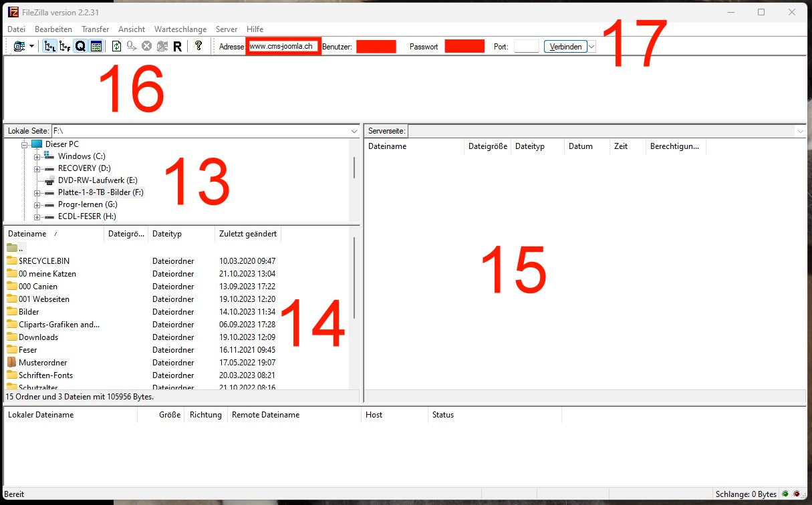
Task: Click the Port input field
Action: click(526, 46)
